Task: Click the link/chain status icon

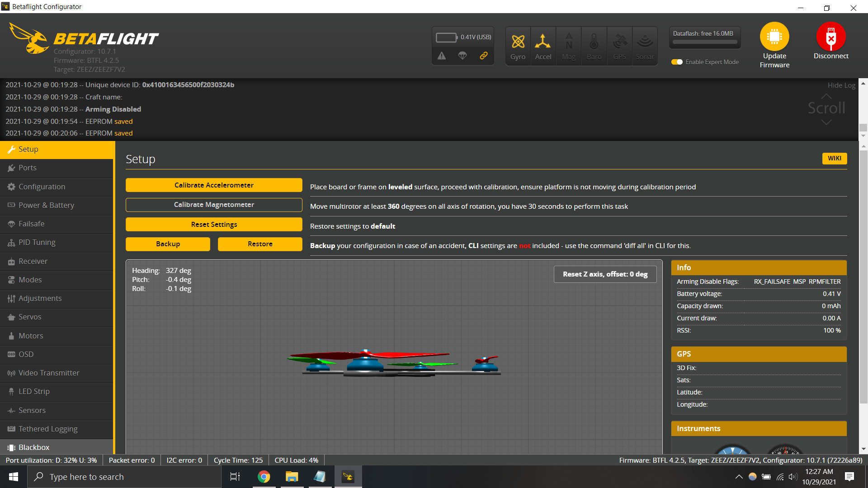Action: click(x=484, y=55)
